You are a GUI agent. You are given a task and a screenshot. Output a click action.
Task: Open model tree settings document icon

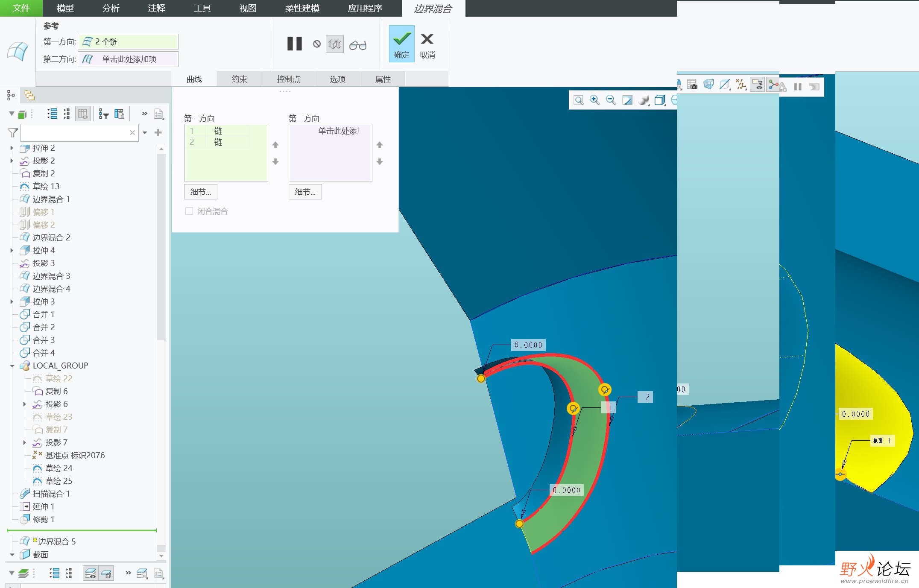[x=159, y=114]
